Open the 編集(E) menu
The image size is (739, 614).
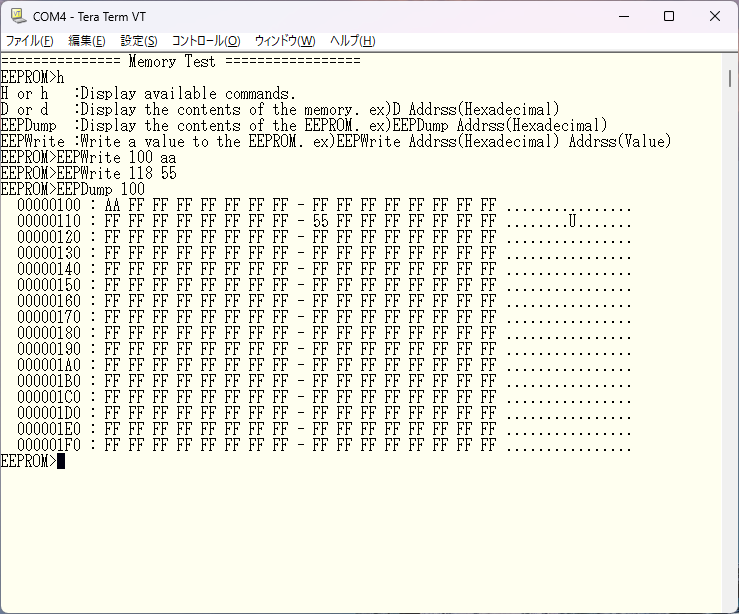[x=86, y=41]
